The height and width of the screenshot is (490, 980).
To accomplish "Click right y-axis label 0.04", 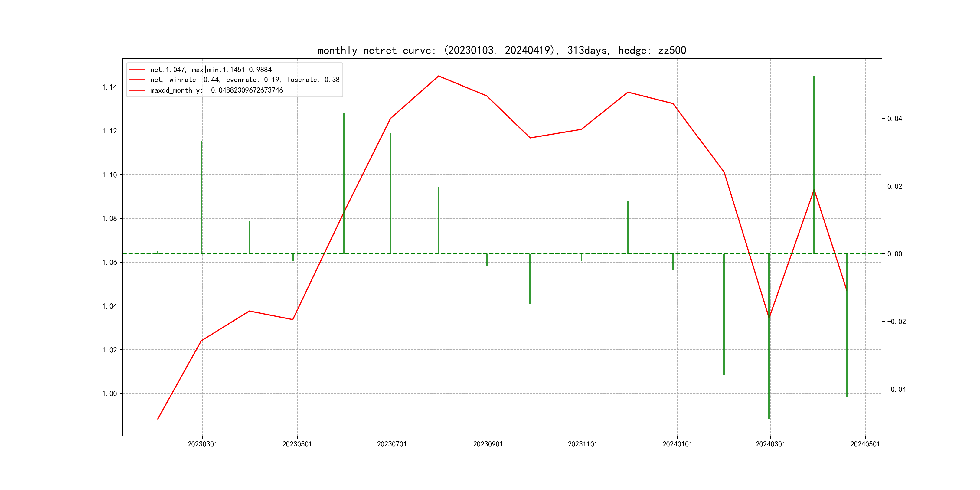I will (894, 119).
